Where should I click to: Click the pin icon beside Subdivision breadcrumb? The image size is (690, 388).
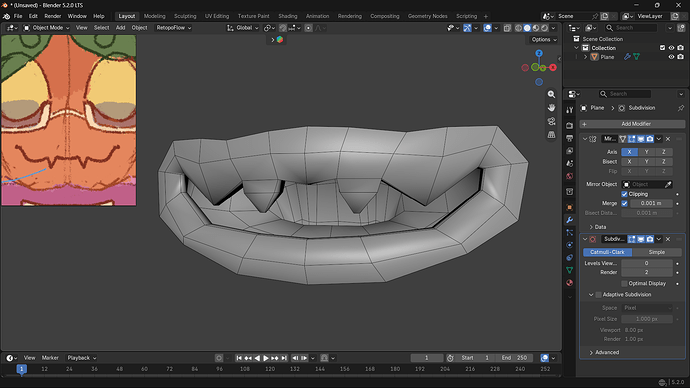681,108
